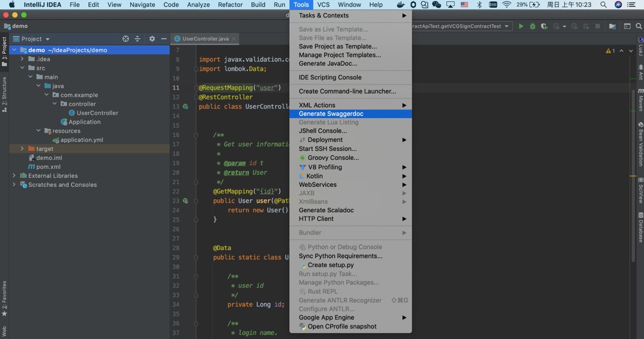
Task: Hide the Project tool window minus icon
Action: pos(164,39)
